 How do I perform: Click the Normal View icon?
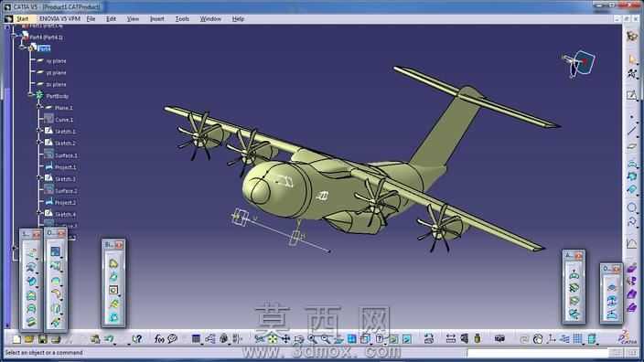point(338,339)
